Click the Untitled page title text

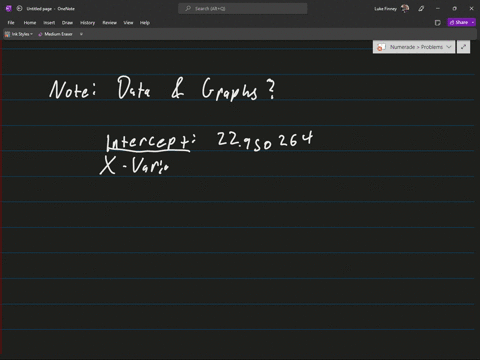39,9
